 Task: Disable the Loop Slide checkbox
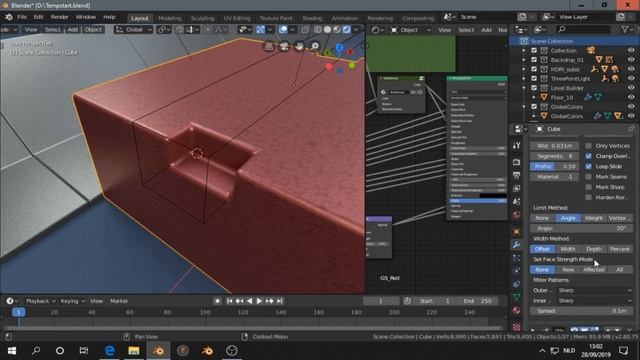pos(588,166)
